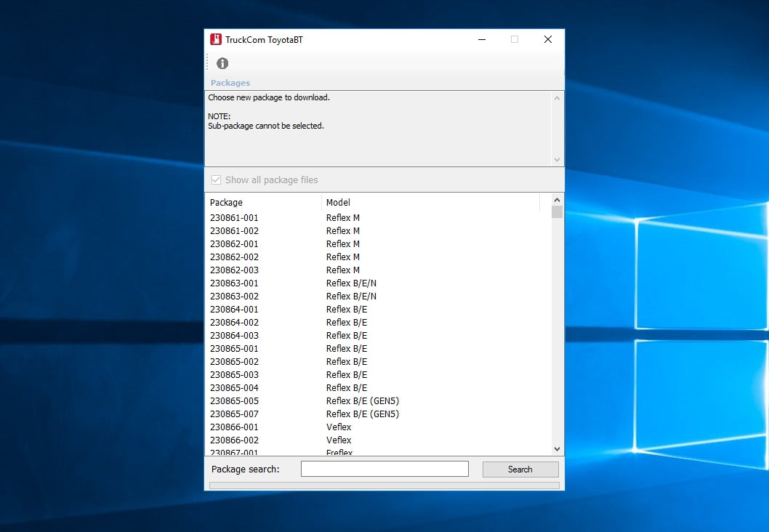Sort list by Model column header
769x532 pixels.
point(430,203)
